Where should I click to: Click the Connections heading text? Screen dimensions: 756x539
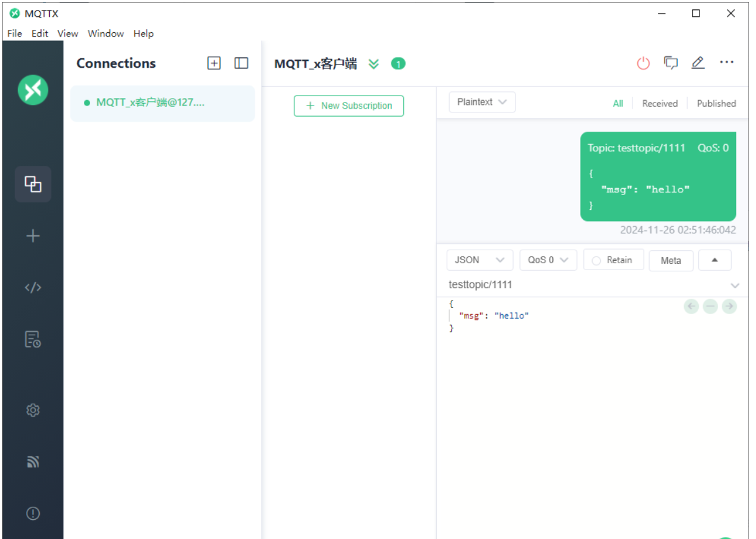(x=116, y=63)
